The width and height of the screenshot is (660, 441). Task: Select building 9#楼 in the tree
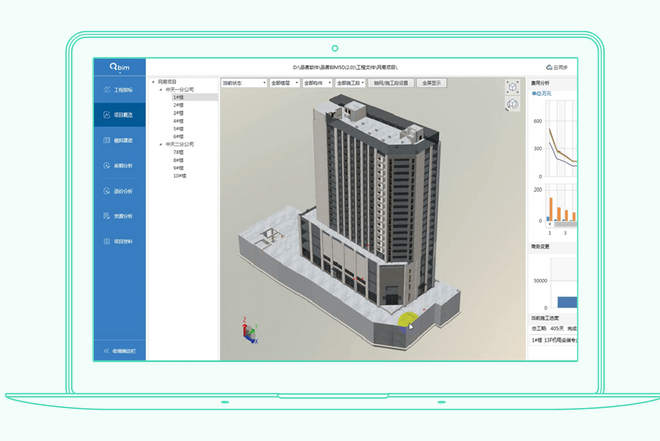[x=178, y=168]
